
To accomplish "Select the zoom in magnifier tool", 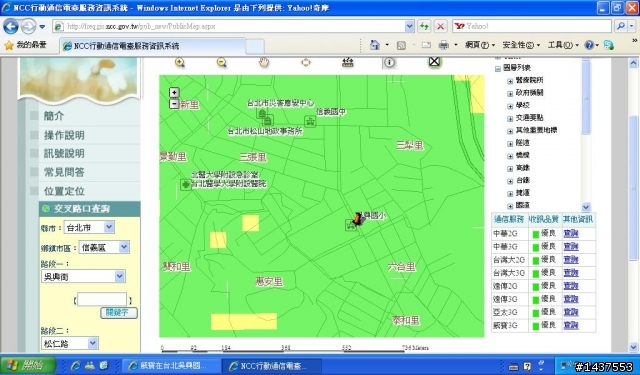I will (x=180, y=62).
